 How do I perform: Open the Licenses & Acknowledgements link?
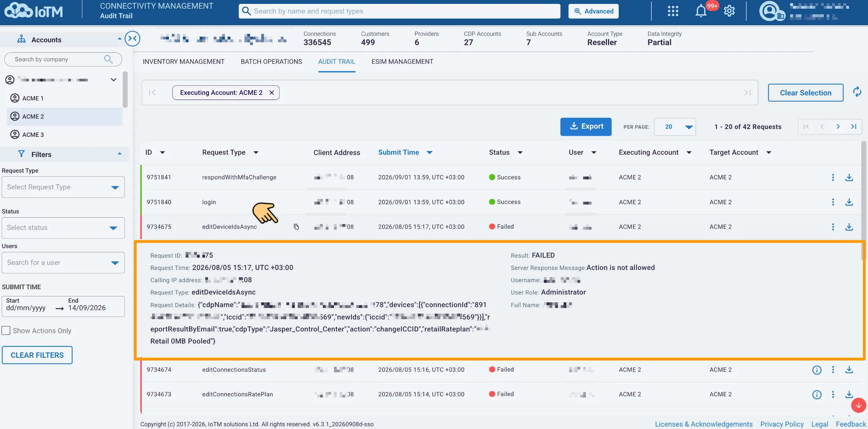pos(704,424)
